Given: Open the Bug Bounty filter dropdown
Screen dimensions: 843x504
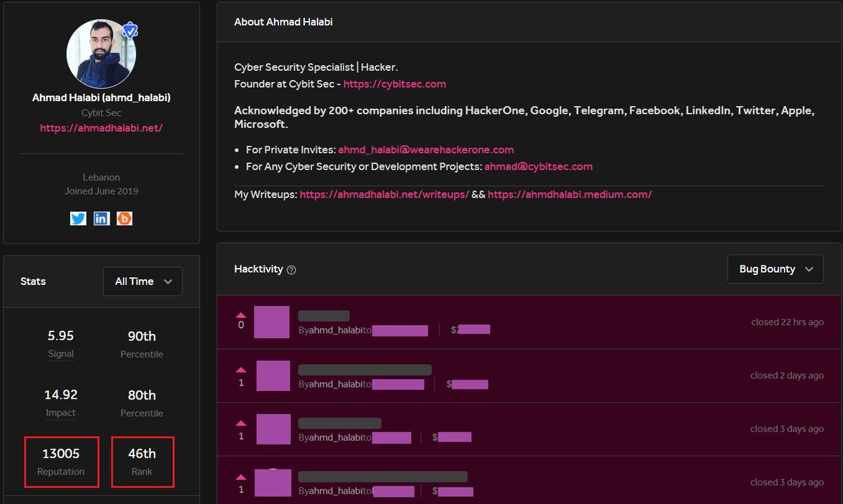Looking at the screenshot, I should pyautogui.click(x=776, y=269).
